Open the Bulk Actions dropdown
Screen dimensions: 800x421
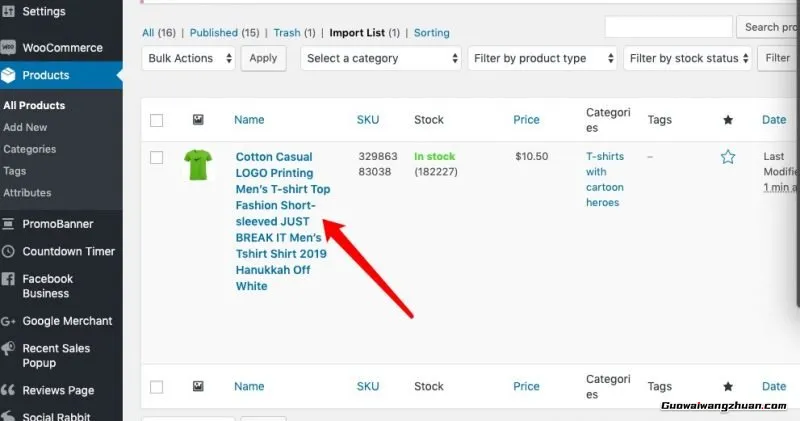point(189,59)
